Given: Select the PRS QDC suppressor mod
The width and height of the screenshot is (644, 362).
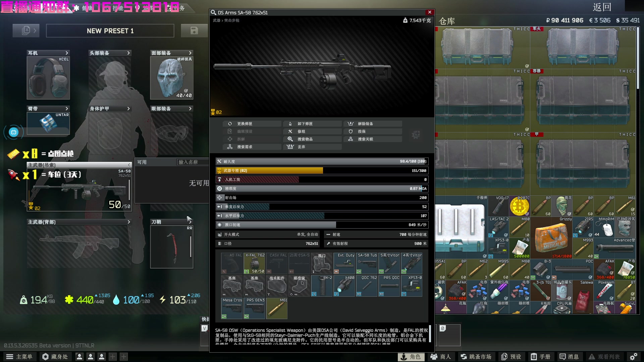Looking at the screenshot, I should (x=389, y=286).
